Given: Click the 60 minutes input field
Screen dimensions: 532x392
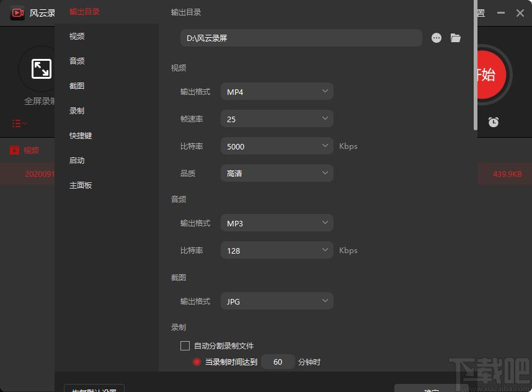Looking at the screenshot, I should [x=278, y=362].
